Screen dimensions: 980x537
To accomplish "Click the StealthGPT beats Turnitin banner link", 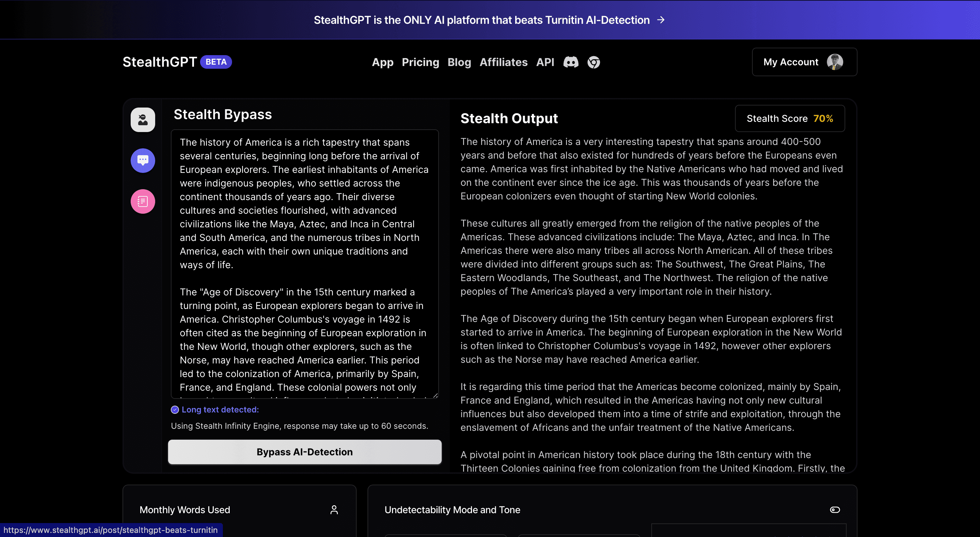I will tap(481, 20).
